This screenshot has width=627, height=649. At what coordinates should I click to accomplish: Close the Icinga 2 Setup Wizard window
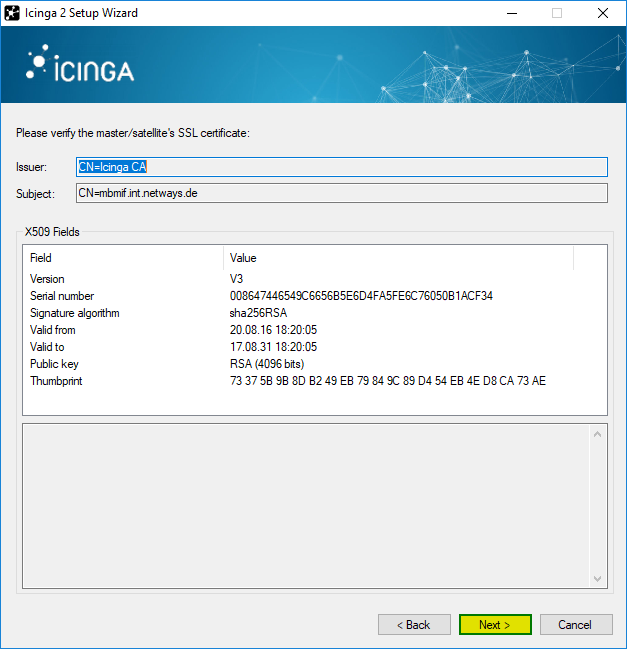coord(603,13)
